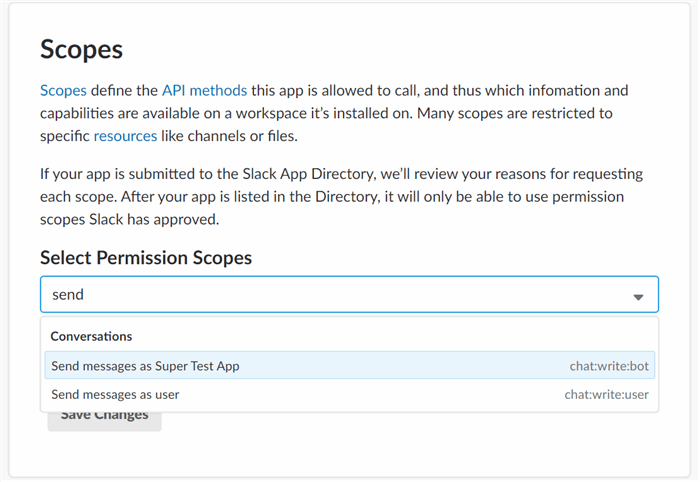
Task: Click the chat:write:user scope identifier
Action: pos(606,395)
